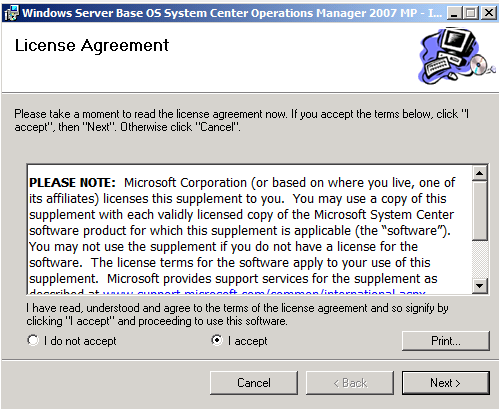
Task: Click the license scrollbar thumb
Action: coord(480,210)
